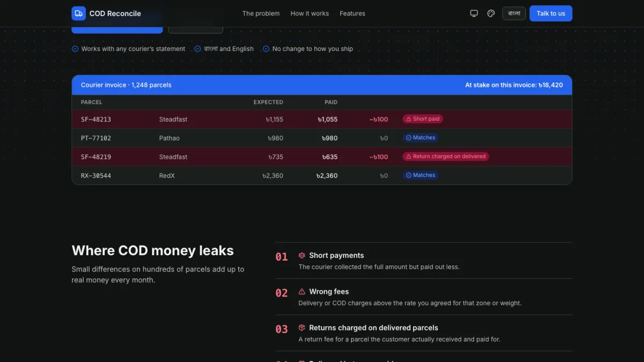Click the −৳100 difference in the SF-48219 row

[379, 157]
